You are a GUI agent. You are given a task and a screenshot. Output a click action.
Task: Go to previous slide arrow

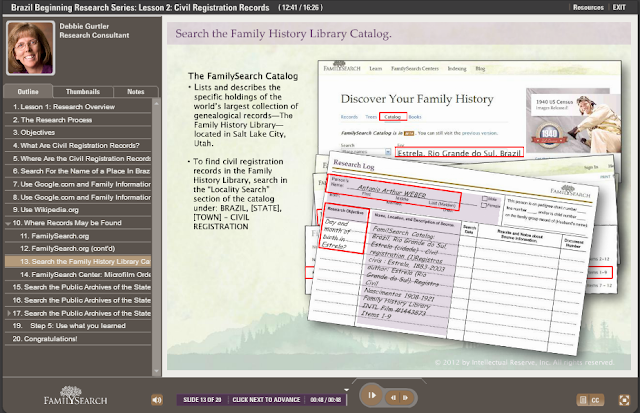[393, 397]
